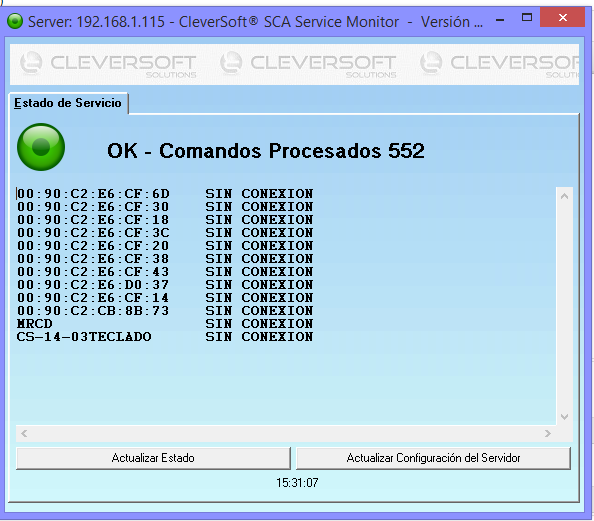Select the 00:90:C2:CB:8B:73 device row
Screen dimensions: 594x521
click(x=165, y=311)
